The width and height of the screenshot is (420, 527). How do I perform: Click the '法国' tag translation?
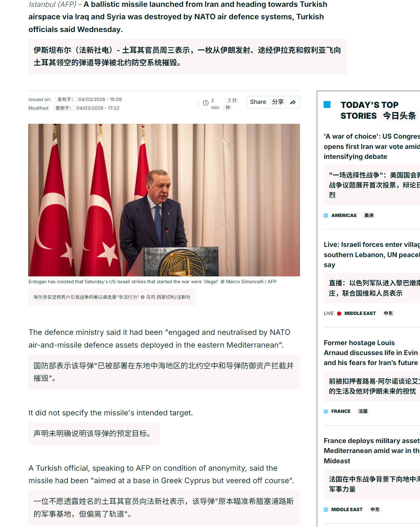click(x=363, y=411)
